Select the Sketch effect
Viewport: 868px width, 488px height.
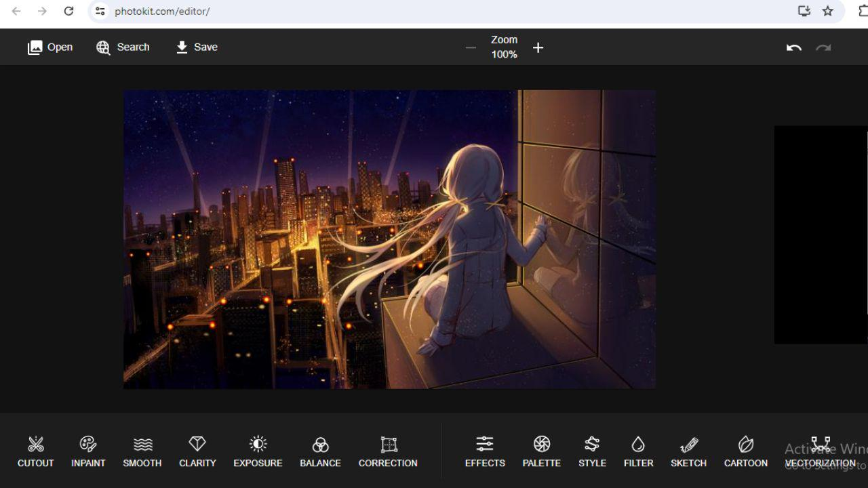pos(688,449)
